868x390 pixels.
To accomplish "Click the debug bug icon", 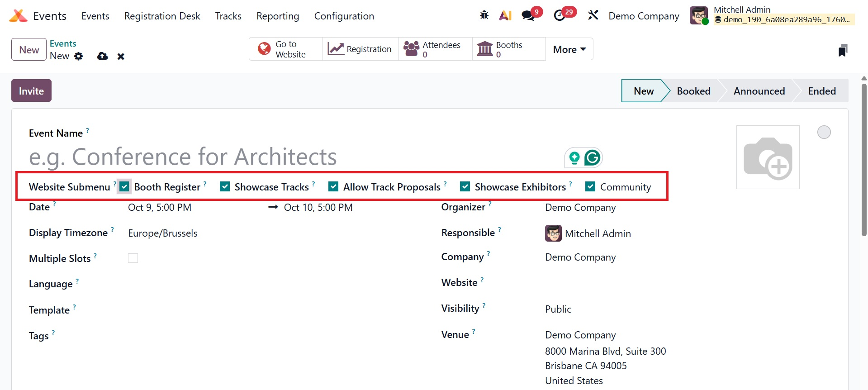I will pyautogui.click(x=484, y=15).
